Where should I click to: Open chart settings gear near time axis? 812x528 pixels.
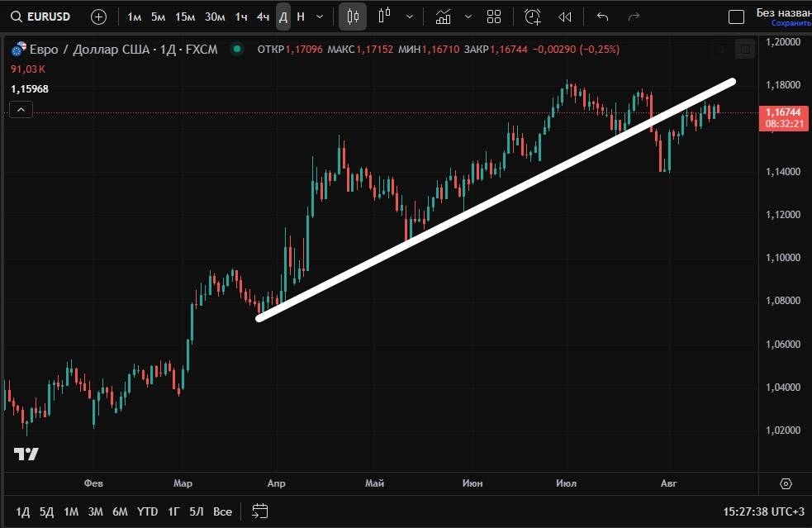786,483
